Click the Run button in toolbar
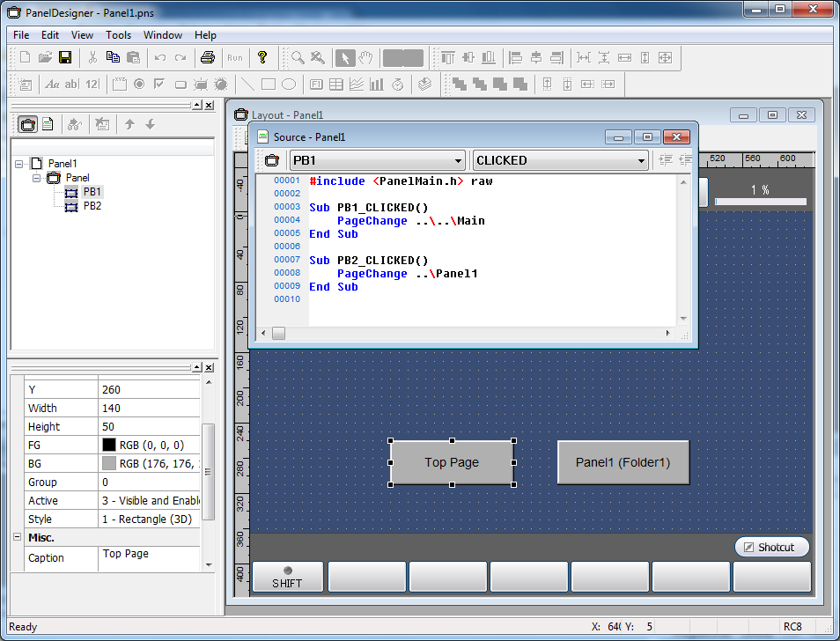The image size is (840, 641). coord(234,58)
